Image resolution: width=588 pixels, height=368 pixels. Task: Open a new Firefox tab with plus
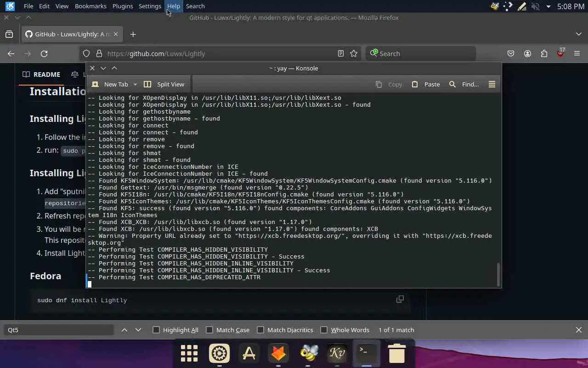coord(133,34)
